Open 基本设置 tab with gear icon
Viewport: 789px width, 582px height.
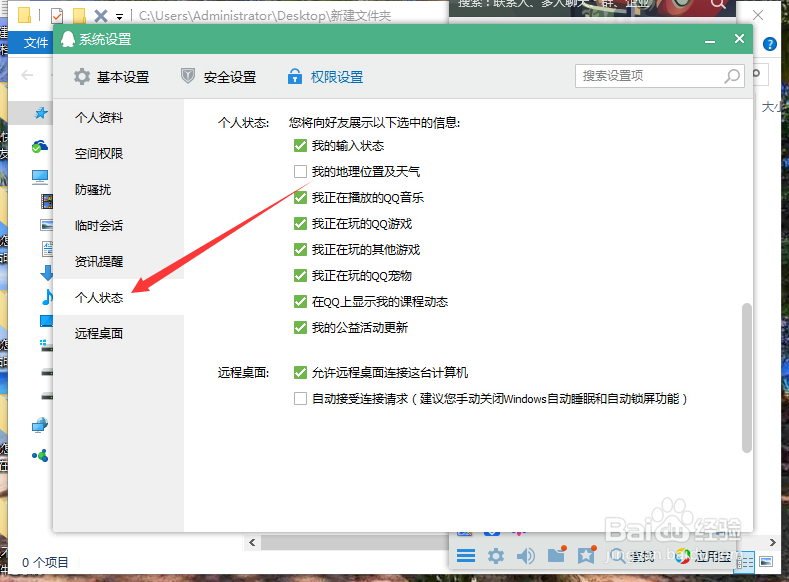[x=112, y=77]
